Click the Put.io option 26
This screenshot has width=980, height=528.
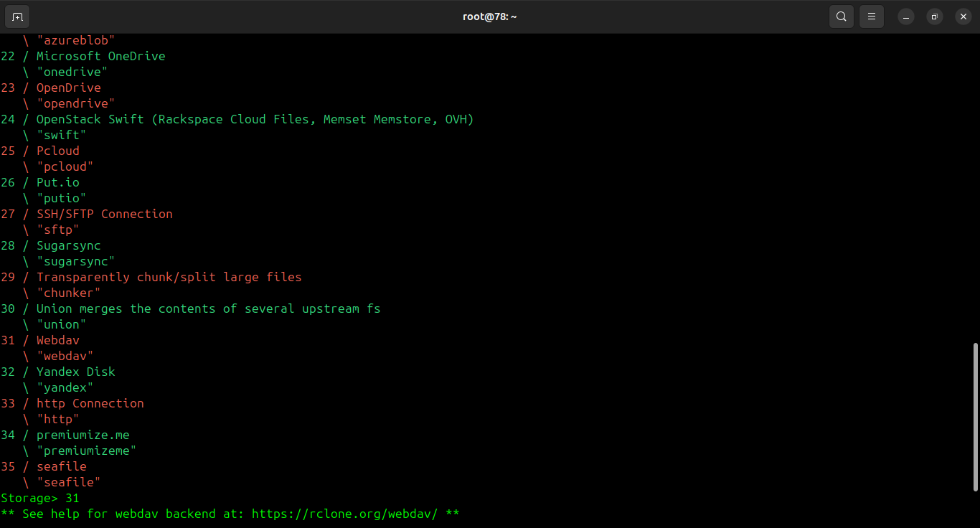pyautogui.click(x=40, y=182)
